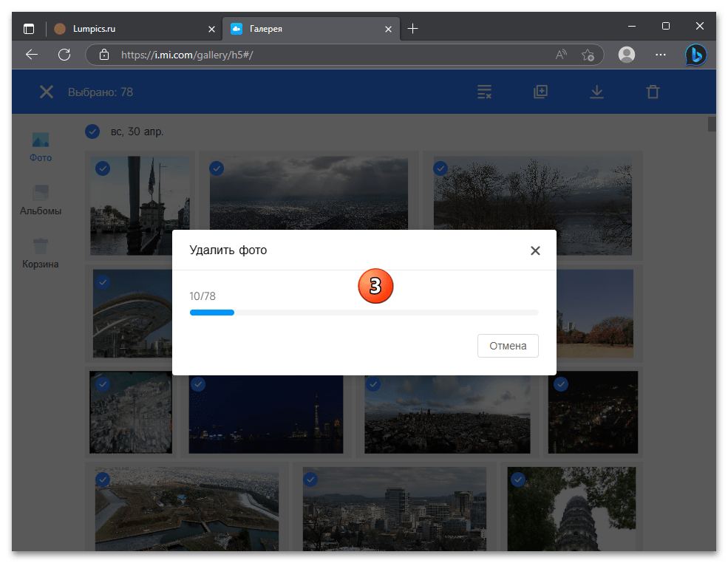This screenshot has width=728, height=563.
Task: Open a new browser tab
Action: click(x=412, y=29)
